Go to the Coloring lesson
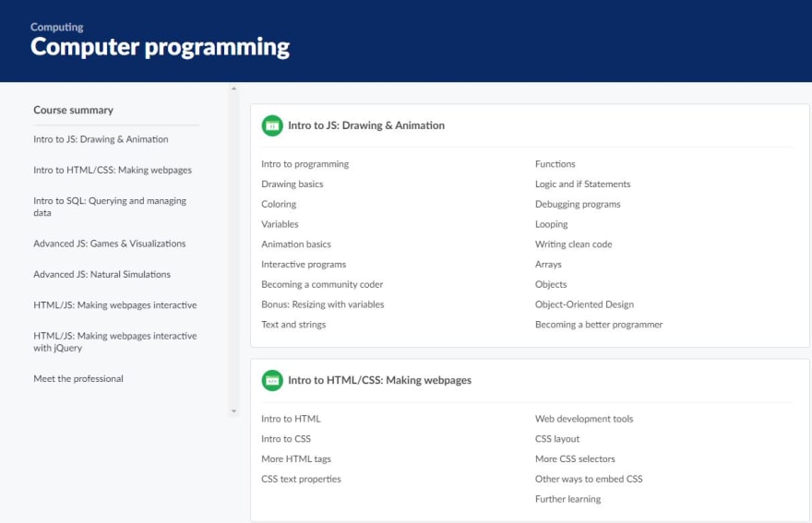Image resolution: width=812 pixels, height=523 pixels. [x=279, y=204]
